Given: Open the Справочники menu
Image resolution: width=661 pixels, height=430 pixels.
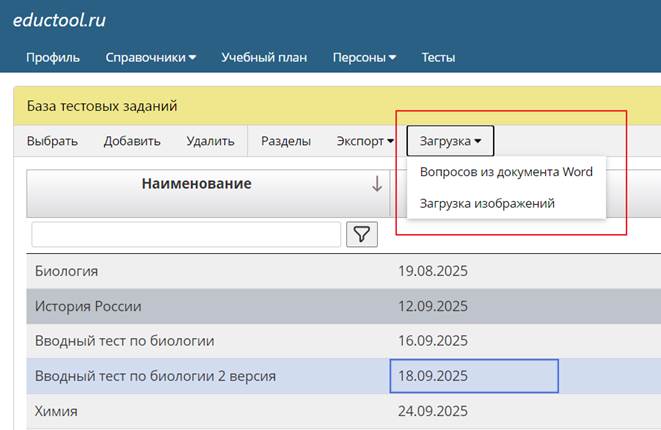Looking at the screenshot, I should pos(150,57).
